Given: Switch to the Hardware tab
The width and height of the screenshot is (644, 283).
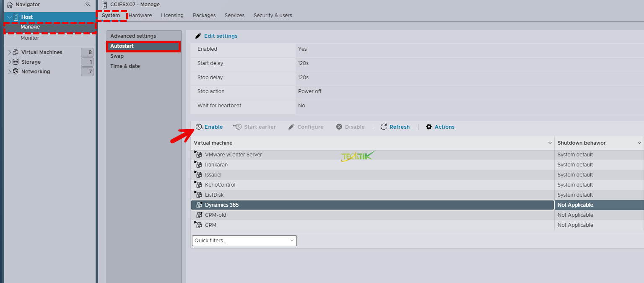Looking at the screenshot, I should (140, 16).
